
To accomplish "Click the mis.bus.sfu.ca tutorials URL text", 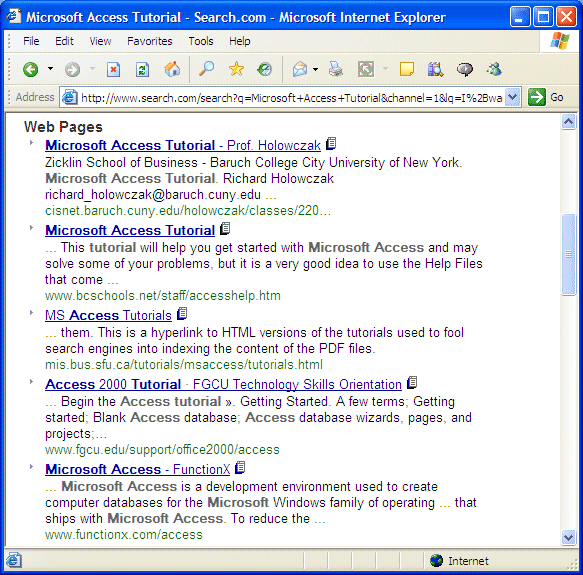I will pos(184,364).
